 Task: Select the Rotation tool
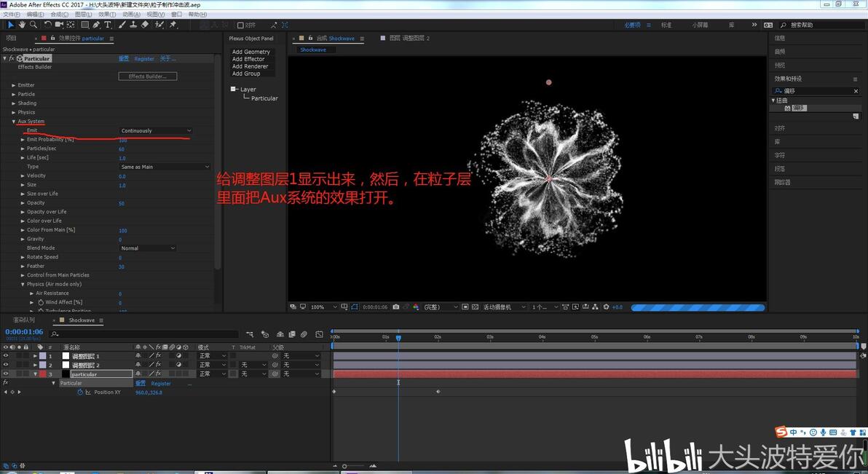[47, 25]
